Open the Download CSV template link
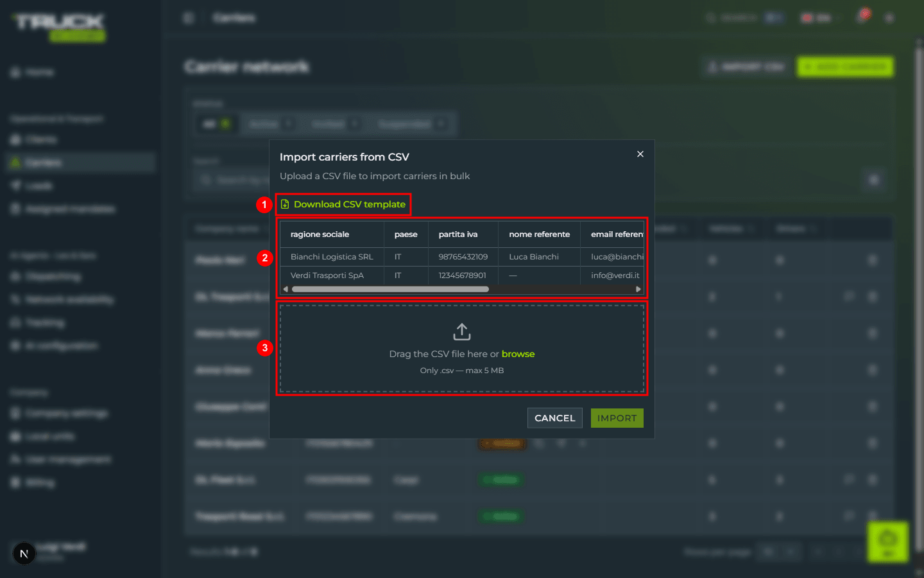This screenshot has width=924, height=578. [x=343, y=204]
